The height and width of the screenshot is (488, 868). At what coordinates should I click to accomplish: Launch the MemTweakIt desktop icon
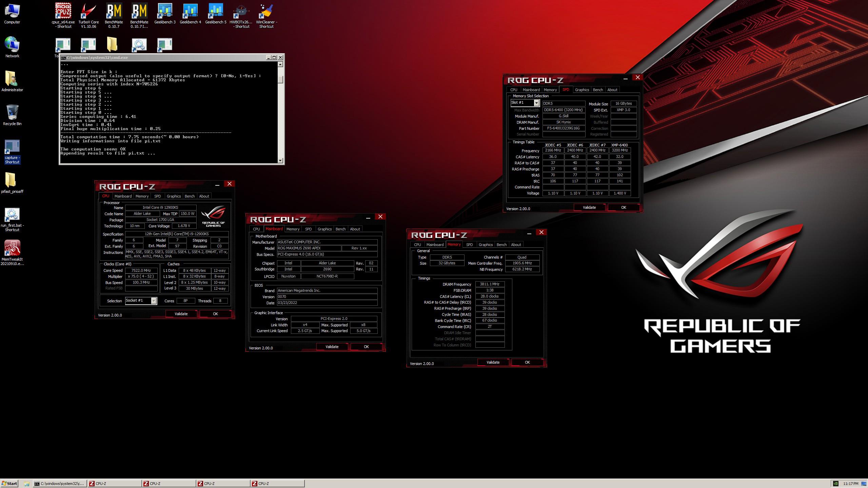tap(12, 253)
